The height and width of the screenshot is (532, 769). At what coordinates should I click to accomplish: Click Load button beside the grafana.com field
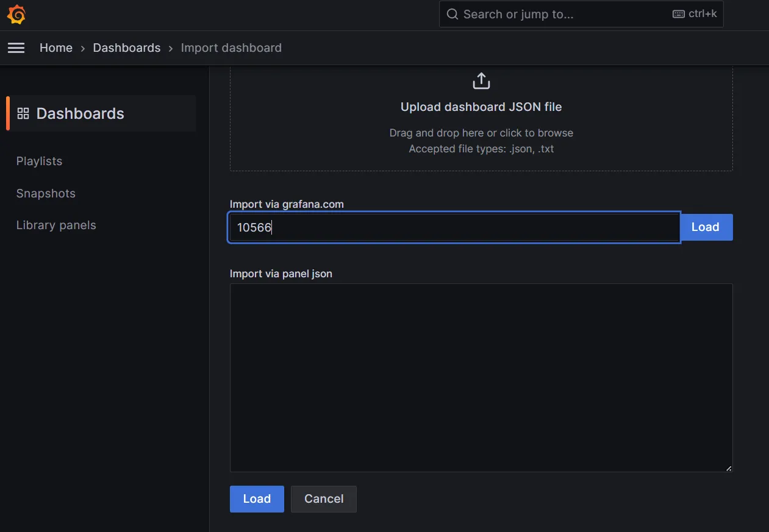point(706,227)
